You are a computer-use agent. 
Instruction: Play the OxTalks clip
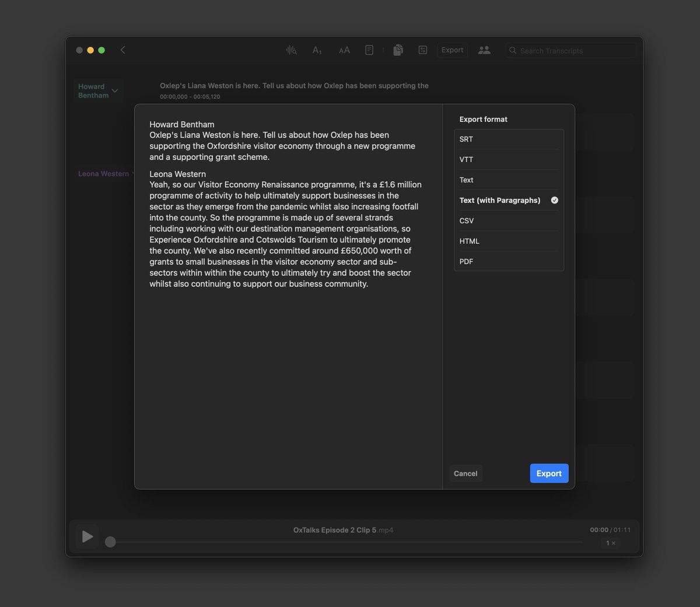[x=87, y=536]
